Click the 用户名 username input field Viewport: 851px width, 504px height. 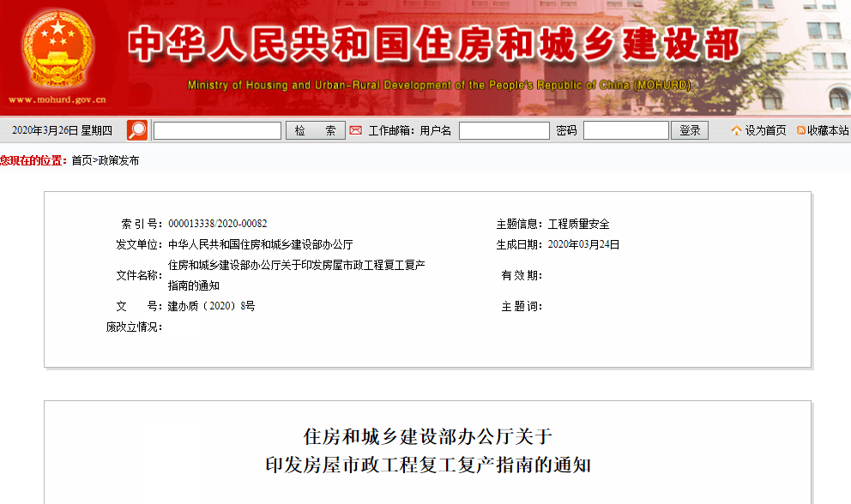(x=504, y=130)
